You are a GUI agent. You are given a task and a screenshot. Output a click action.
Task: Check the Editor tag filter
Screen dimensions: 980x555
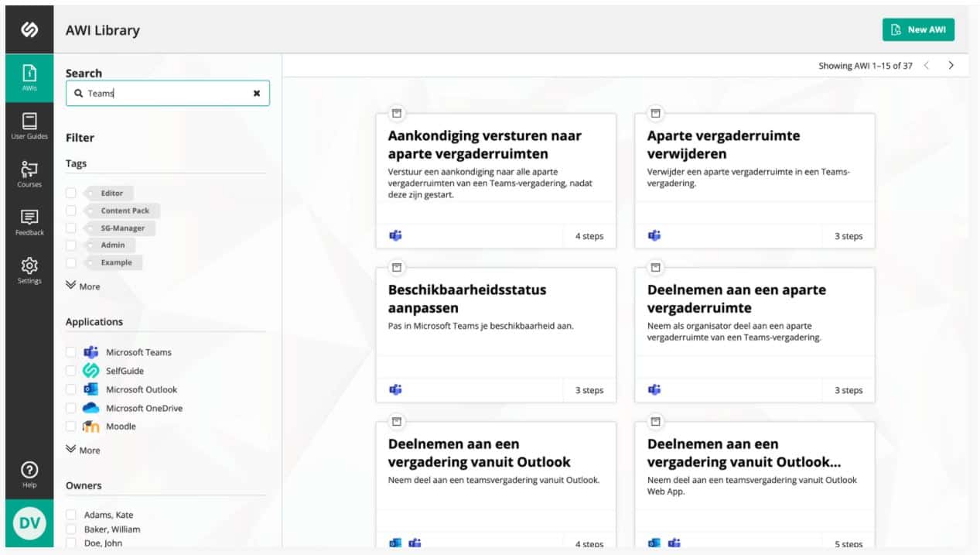click(x=71, y=193)
